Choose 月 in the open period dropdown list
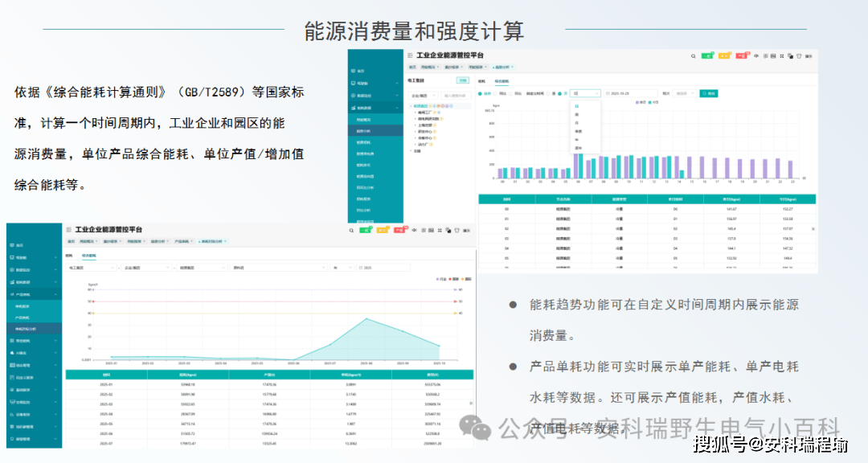The image size is (868, 463). pyautogui.click(x=576, y=123)
